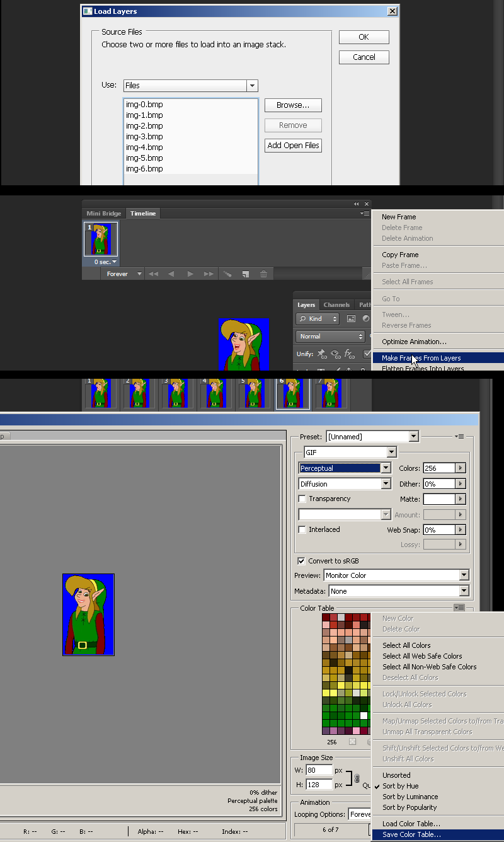Click the white swatch in Color Table
Image resolution: width=504 pixels, height=842 pixels.
pos(364,715)
